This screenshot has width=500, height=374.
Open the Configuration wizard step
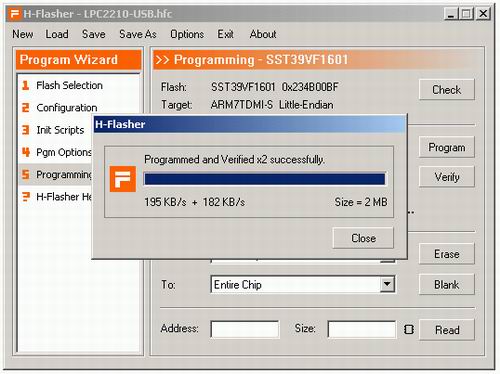pyautogui.click(x=67, y=108)
